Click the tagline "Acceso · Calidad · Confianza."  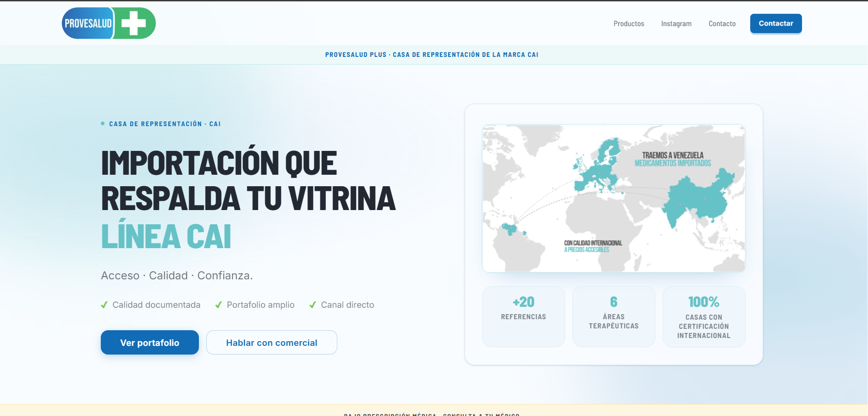[x=177, y=276]
